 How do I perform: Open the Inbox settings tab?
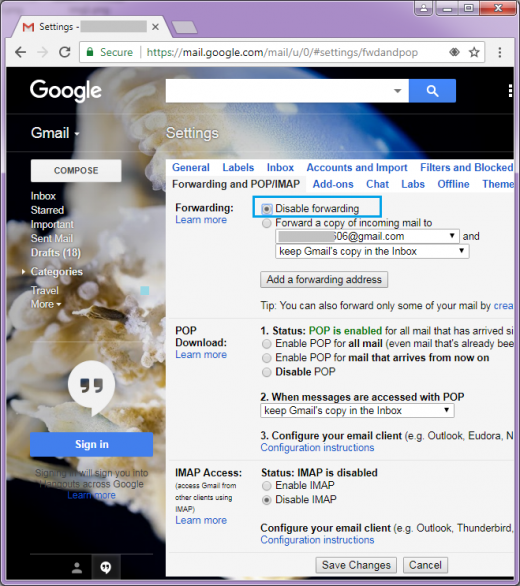[x=280, y=167]
